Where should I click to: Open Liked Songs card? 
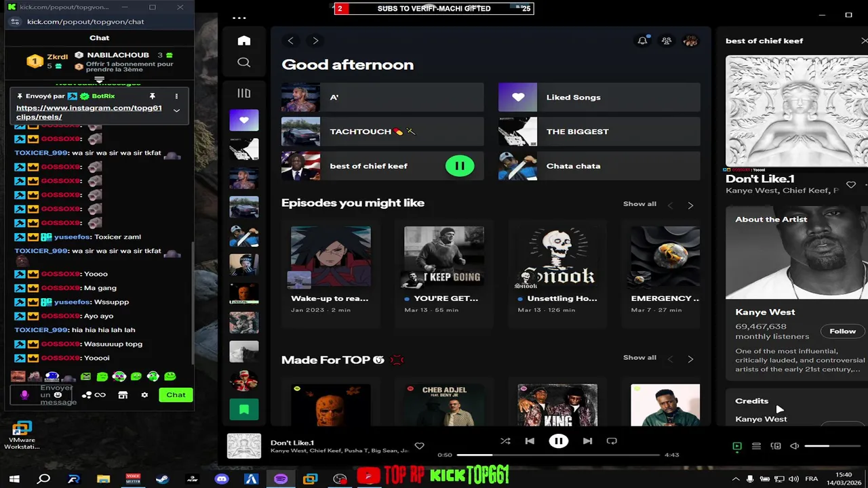point(599,98)
